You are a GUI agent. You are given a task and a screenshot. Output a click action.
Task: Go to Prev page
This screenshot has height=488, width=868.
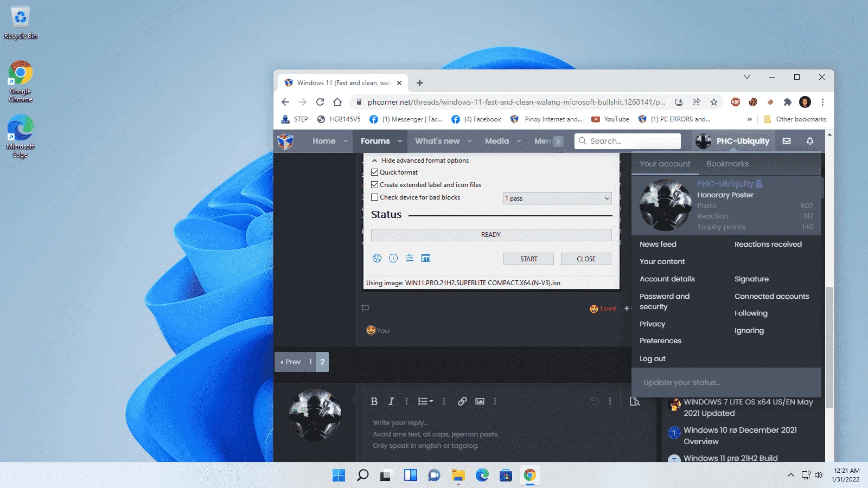pyautogui.click(x=290, y=362)
